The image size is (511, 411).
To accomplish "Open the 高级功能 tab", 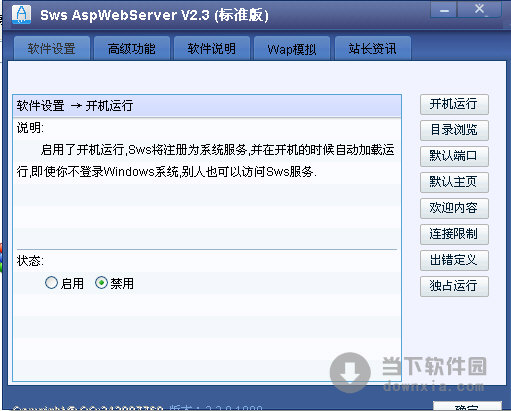I will [132, 49].
